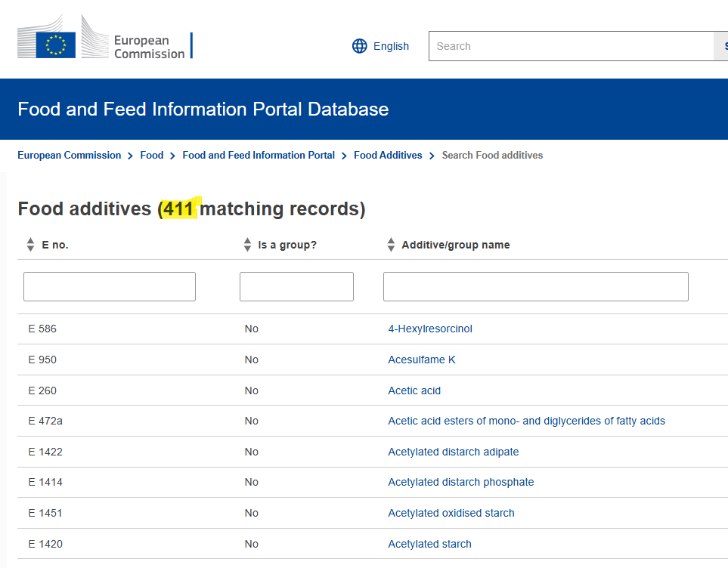Click the E no. column header text
Screen dimensions: 728x568
[54, 245]
